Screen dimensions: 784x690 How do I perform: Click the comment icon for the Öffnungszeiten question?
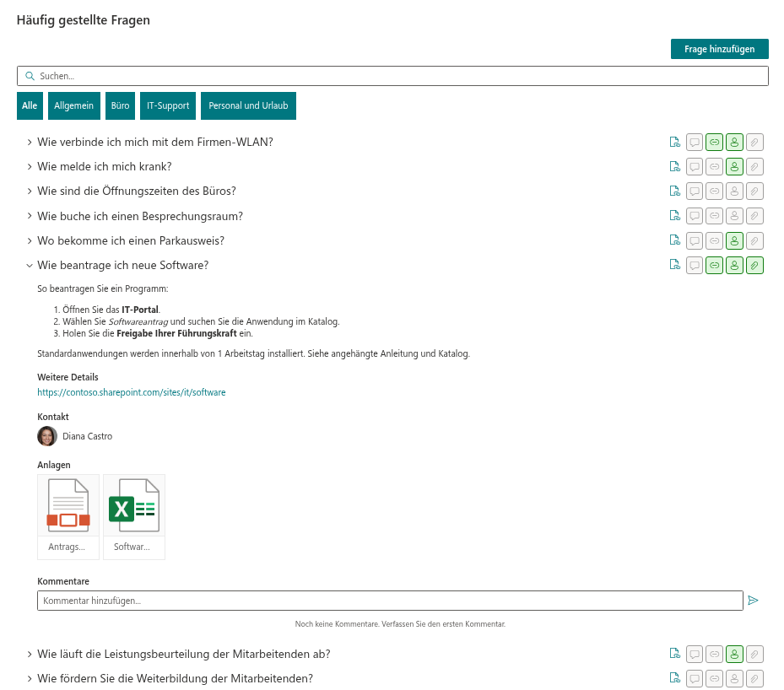pos(695,191)
